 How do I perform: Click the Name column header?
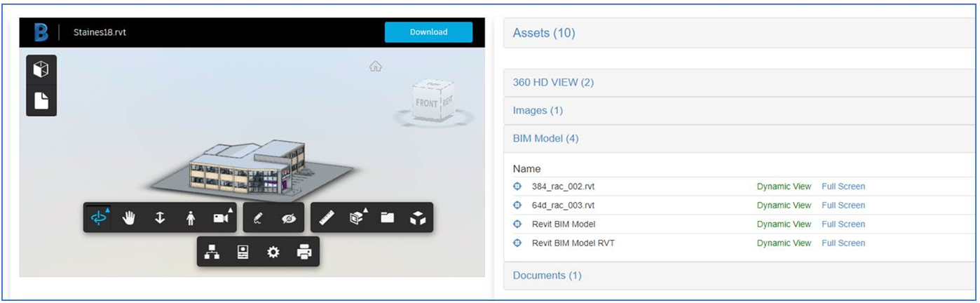(527, 169)
